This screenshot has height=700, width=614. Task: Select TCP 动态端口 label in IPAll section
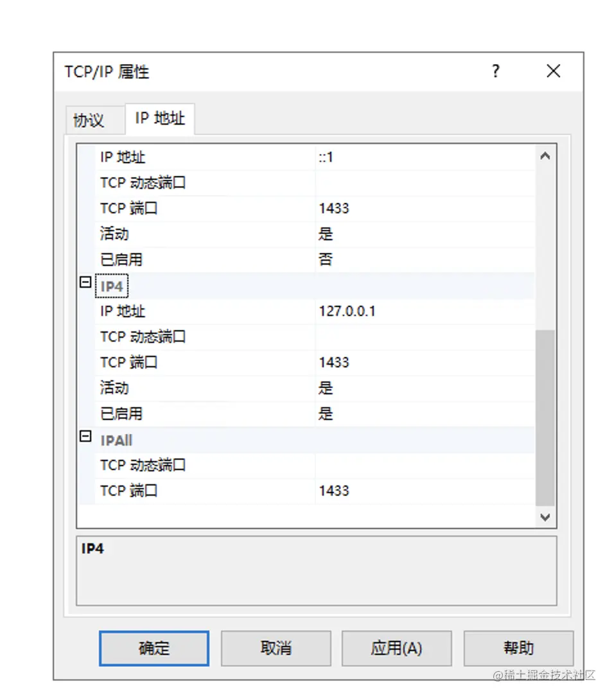pos(143,465)
